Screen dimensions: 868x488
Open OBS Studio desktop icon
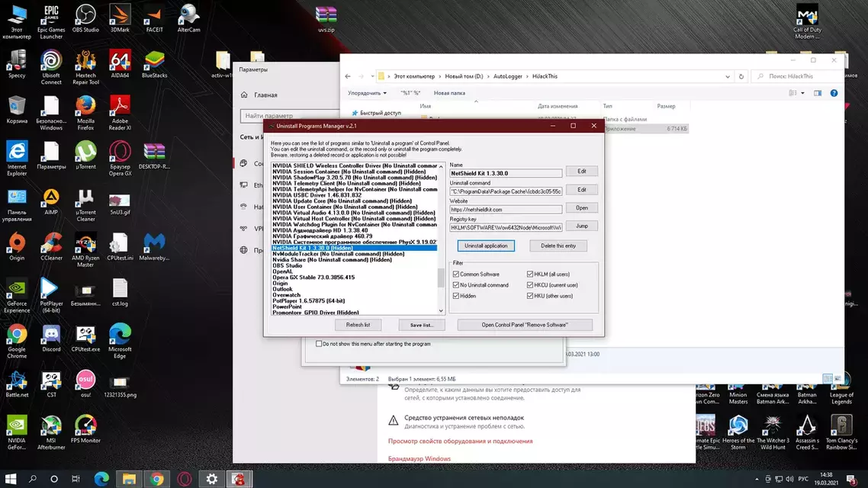point(85,18)
